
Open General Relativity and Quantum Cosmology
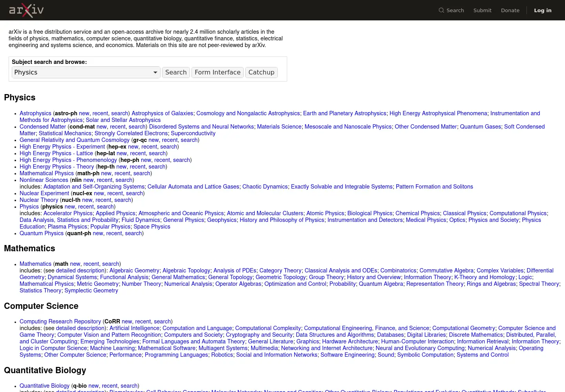click(75, 140)
